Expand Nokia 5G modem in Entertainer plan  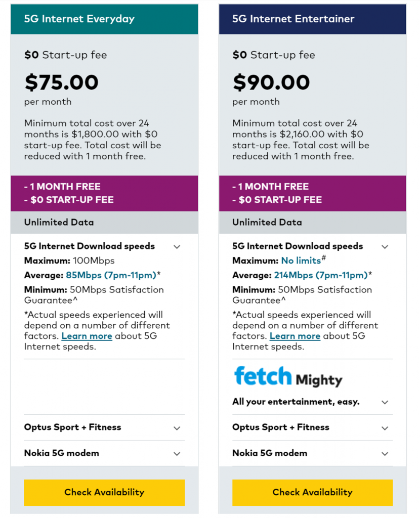pos(312,453)
